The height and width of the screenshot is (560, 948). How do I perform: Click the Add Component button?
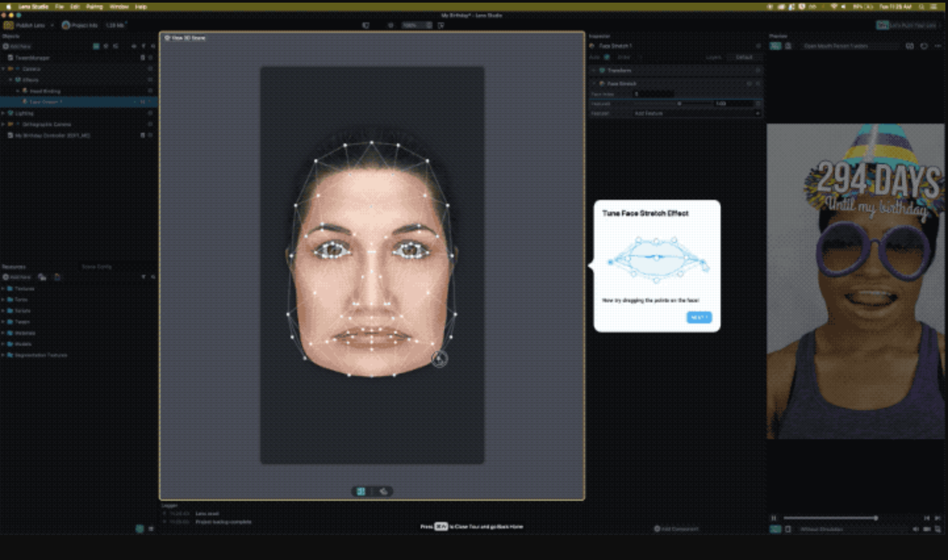tap(676, 528)
